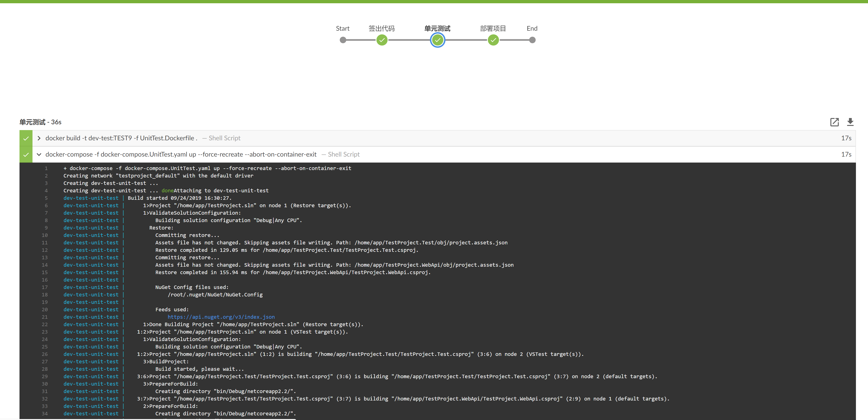Expand the docker build step log
This screenshot has height=420, width=868.
(x=39, y=138)
